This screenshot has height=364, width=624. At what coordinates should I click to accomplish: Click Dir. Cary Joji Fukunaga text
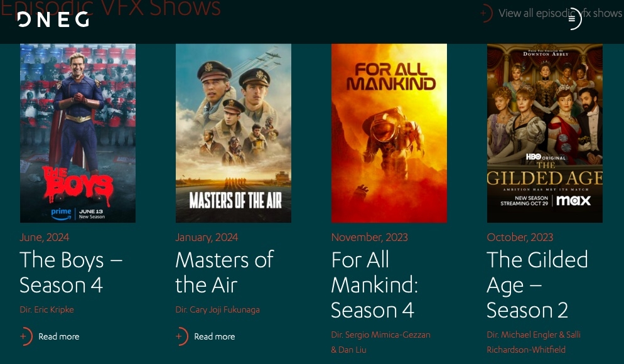pyautogui.click(x=217, y=309)
